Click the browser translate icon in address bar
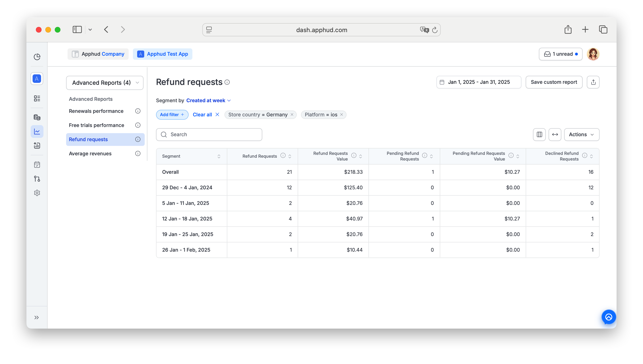 point(424,30)
